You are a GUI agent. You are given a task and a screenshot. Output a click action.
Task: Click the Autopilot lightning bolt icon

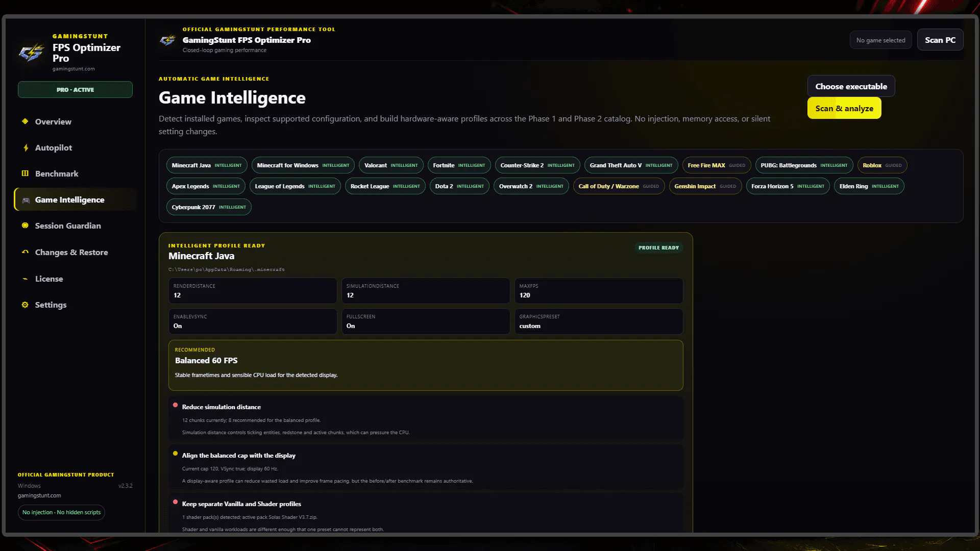point(26,147)
